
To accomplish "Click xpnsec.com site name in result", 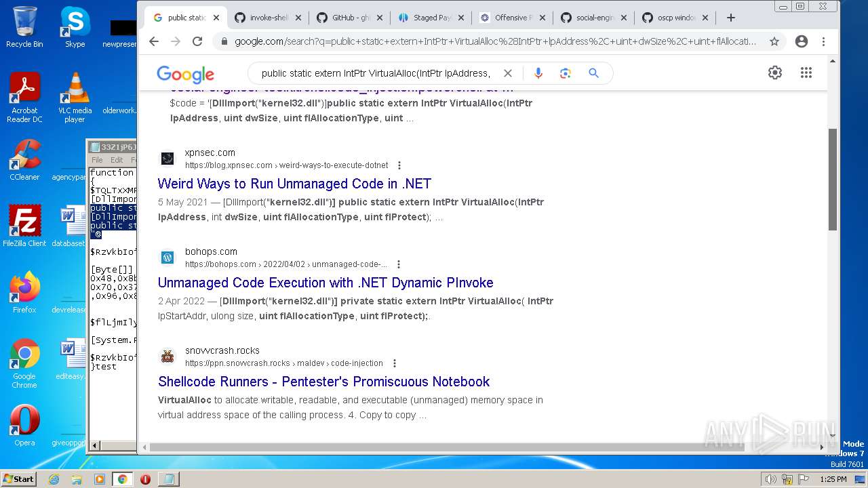I will point(210,153).
